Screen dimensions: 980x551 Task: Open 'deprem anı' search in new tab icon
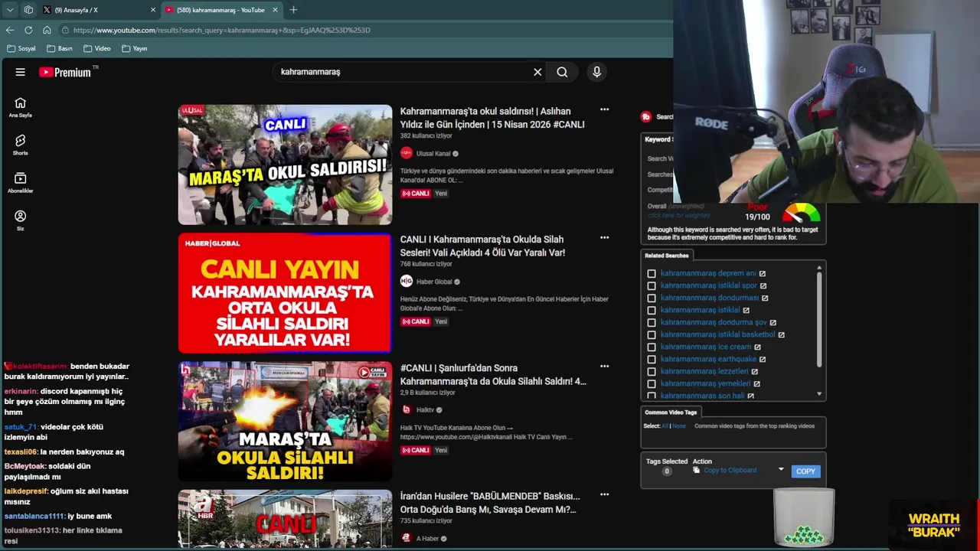763,273
